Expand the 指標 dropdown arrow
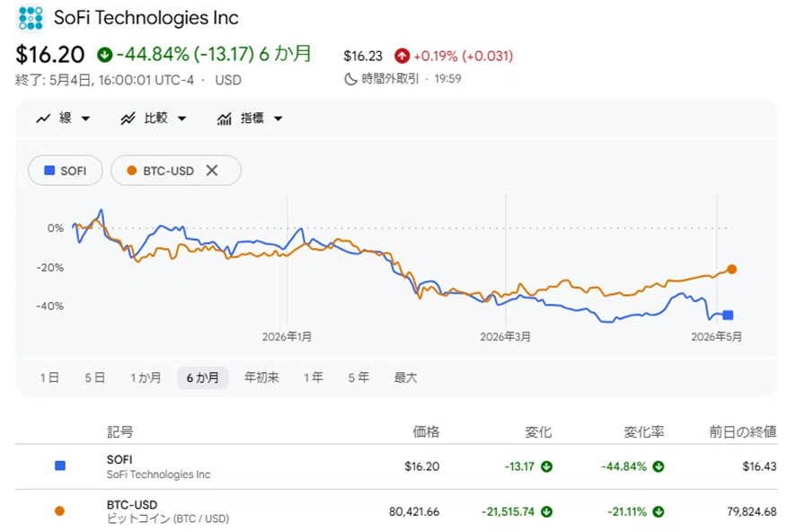Image resolution: width=796 pixels, height=532 pixels. [x=279, y=119]
